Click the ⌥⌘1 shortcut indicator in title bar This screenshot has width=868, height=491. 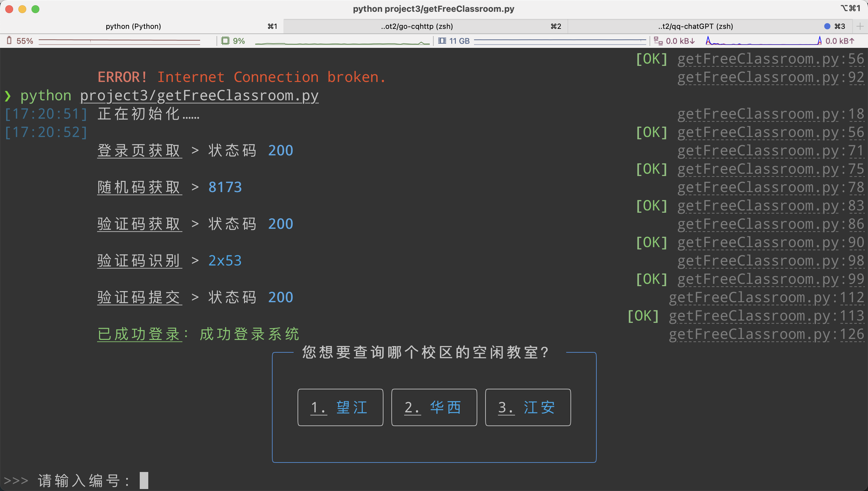851,9
